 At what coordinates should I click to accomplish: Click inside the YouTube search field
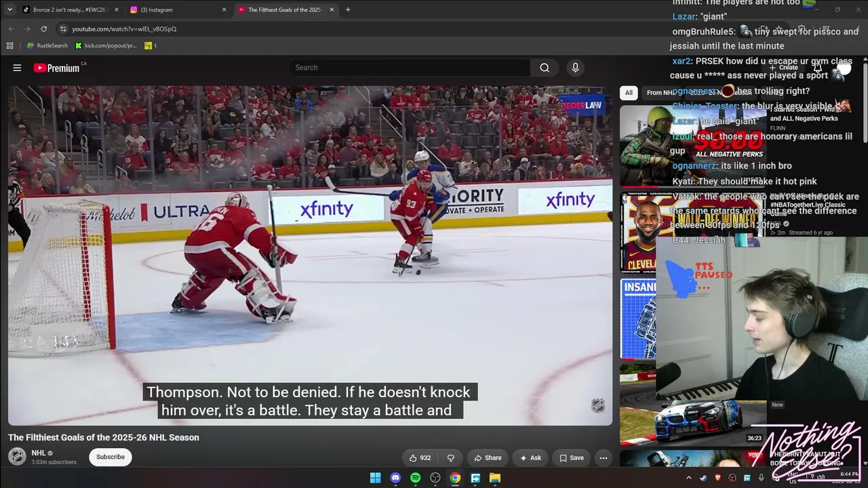[x=409, y=68]
